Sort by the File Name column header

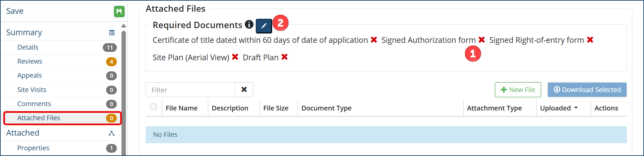pyautogui.click(x=181, y=108)
